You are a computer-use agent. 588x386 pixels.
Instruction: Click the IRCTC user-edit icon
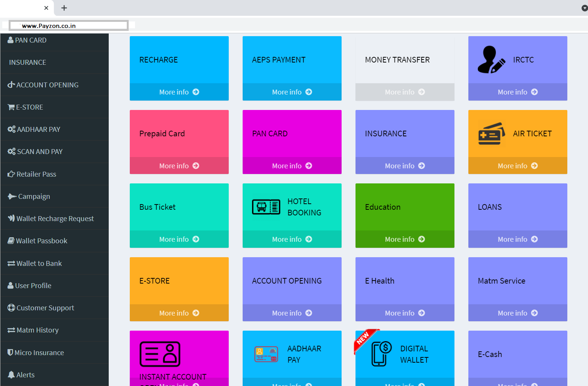point(491,60)
